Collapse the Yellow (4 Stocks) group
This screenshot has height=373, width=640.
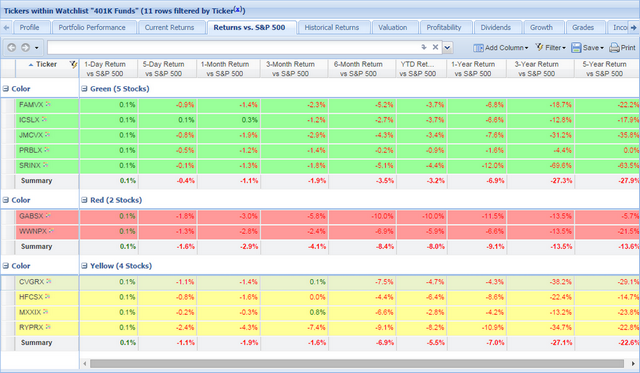(84, 266)
